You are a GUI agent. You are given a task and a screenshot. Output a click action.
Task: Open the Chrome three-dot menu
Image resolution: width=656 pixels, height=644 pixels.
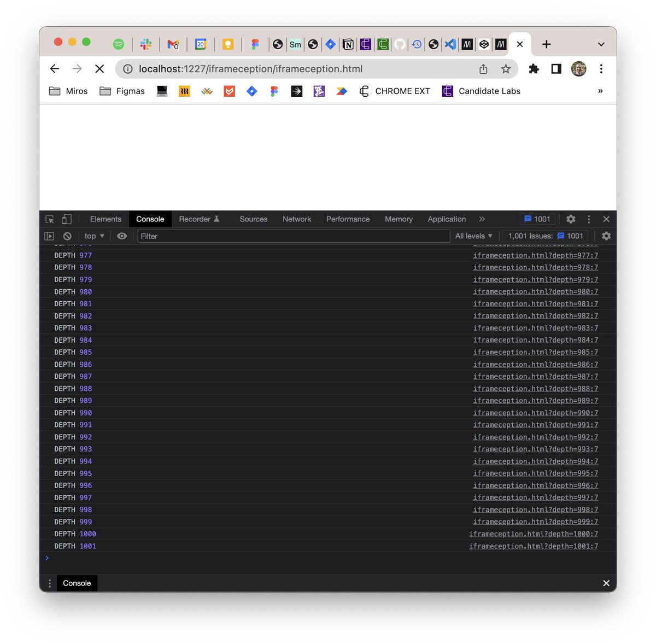601,69
